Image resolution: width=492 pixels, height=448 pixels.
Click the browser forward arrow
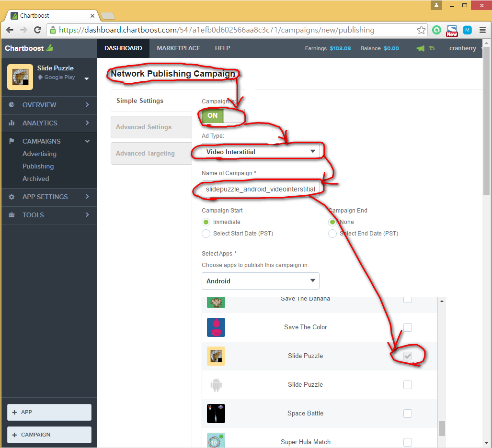[23, 30]
